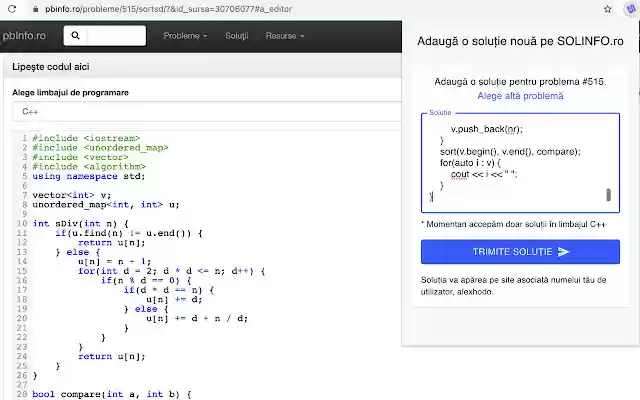Click code line 'unordered_map<int, int> u;'
Screen dimensions: 640x400
106,204
